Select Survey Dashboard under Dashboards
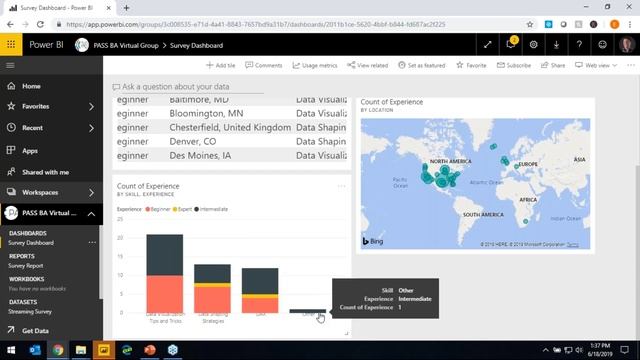Screen dimensions: 640x360 31,243
